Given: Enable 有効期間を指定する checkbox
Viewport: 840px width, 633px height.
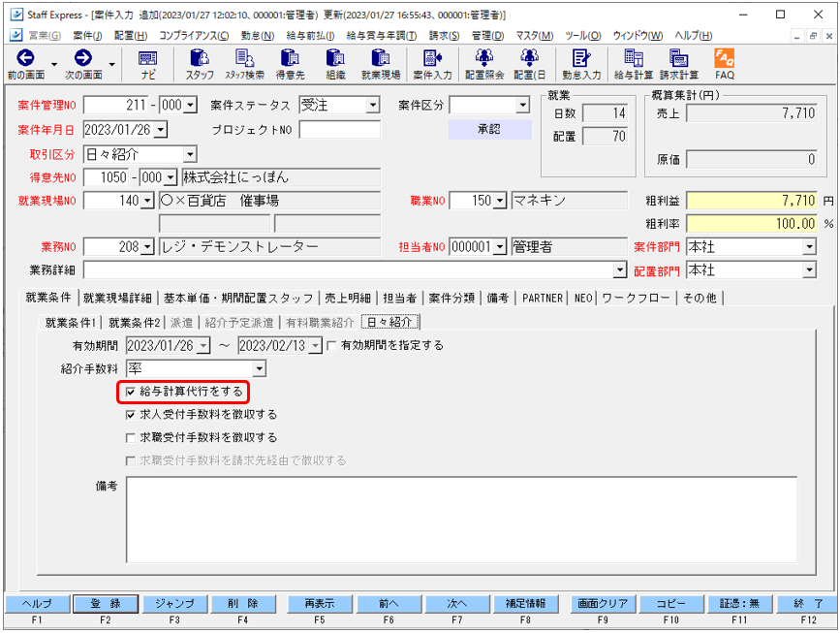Looking at the screenshot, I should [331, 346].
